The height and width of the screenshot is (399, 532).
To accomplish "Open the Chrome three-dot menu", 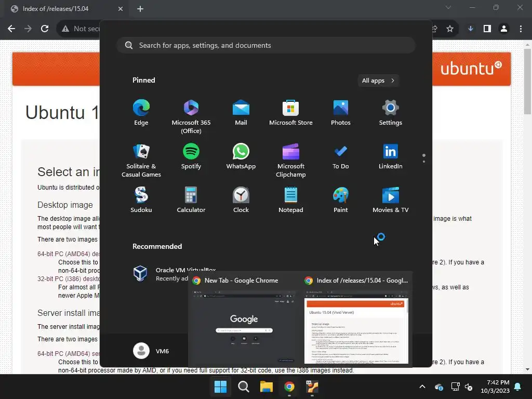I will point(521,29).
